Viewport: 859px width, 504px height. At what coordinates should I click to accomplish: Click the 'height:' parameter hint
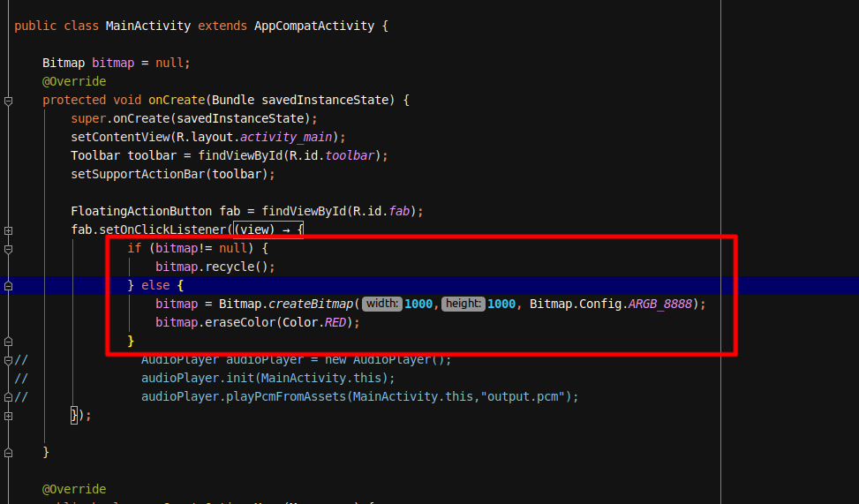(x=463, y=304)
